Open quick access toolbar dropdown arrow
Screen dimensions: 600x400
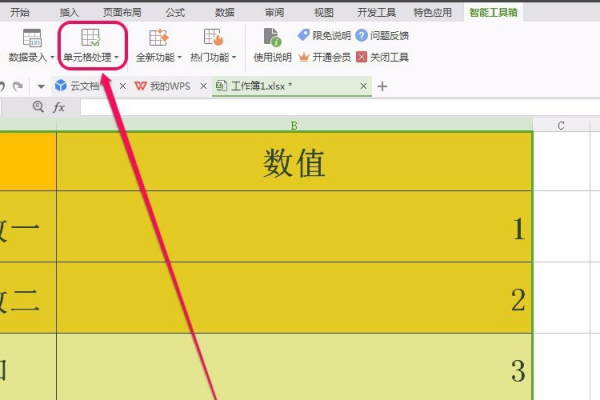click(41, 87)
